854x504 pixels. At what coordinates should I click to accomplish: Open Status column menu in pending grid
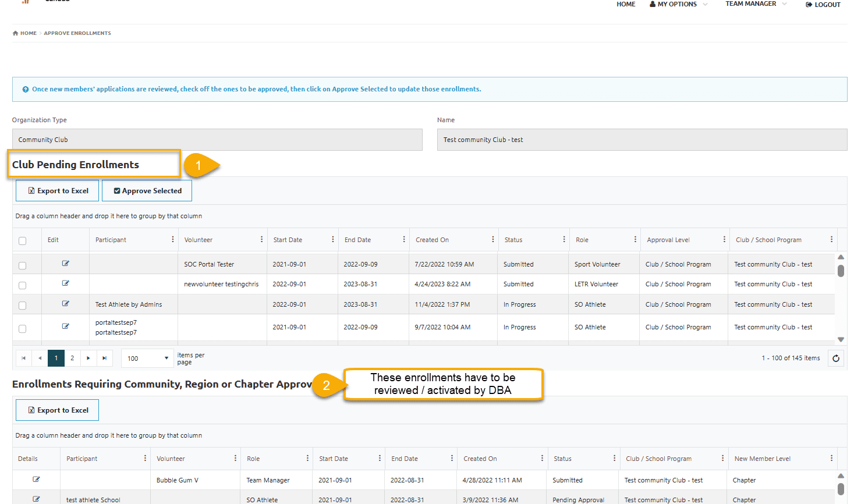pyautogui.click(x=564, y=240)
